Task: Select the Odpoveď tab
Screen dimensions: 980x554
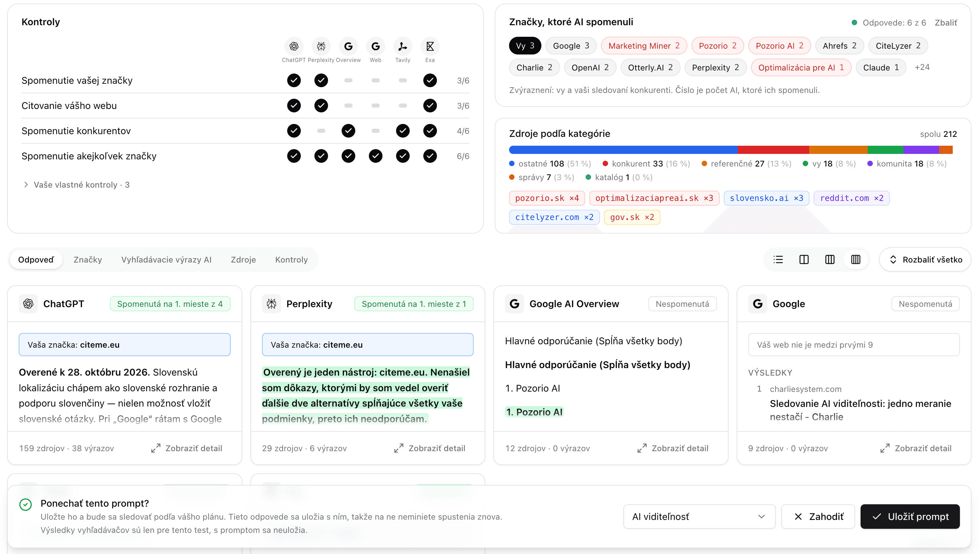Action: [36, 260]
